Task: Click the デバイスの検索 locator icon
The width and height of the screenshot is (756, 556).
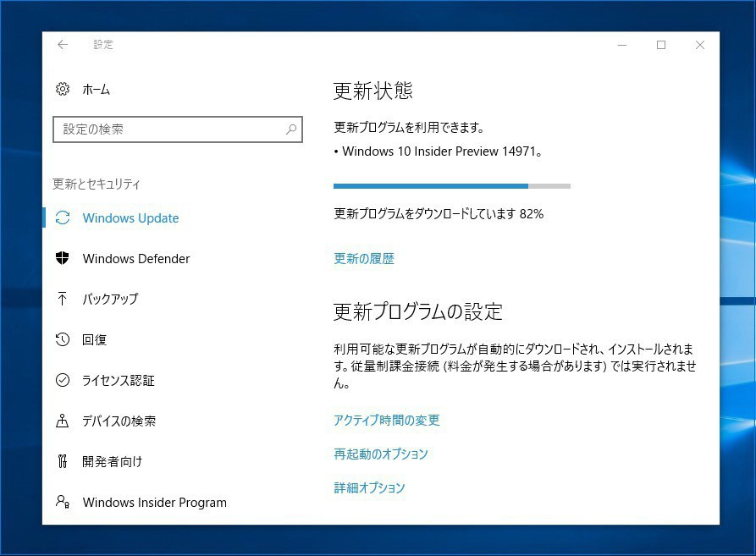Action: point(62,421)
